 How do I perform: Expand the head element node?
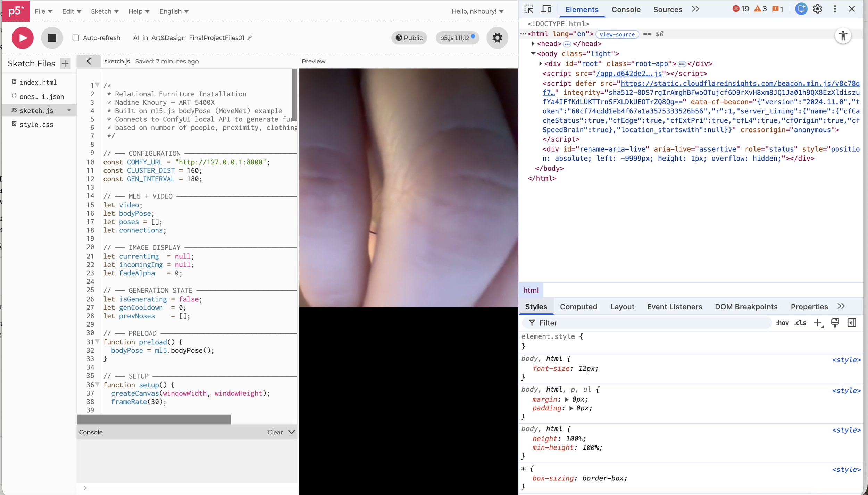(533, 44)
